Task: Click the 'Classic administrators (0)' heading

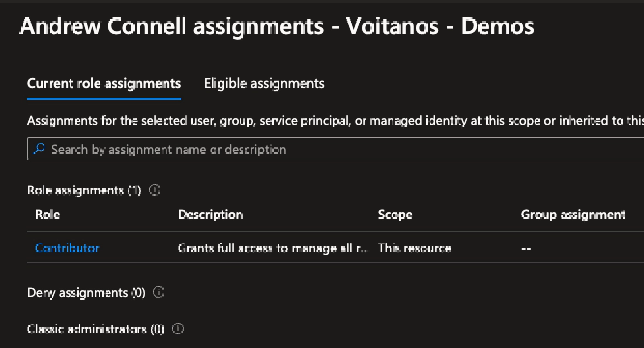Action: 96,329
